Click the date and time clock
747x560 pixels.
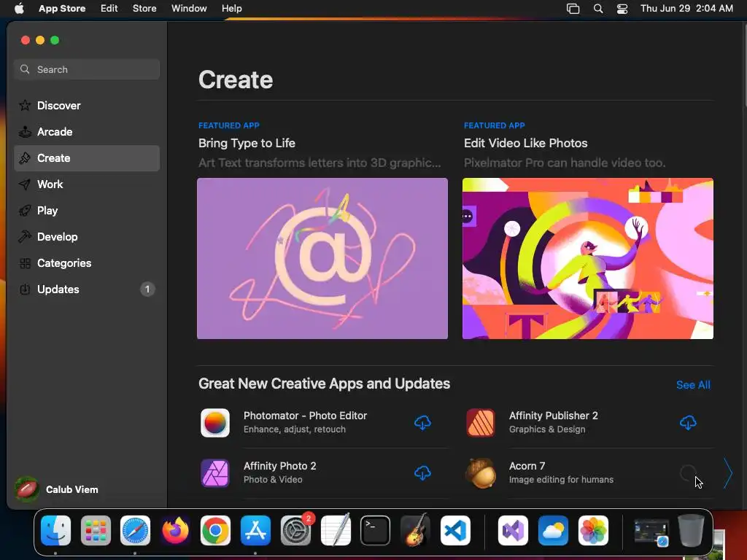click(686, 9)
